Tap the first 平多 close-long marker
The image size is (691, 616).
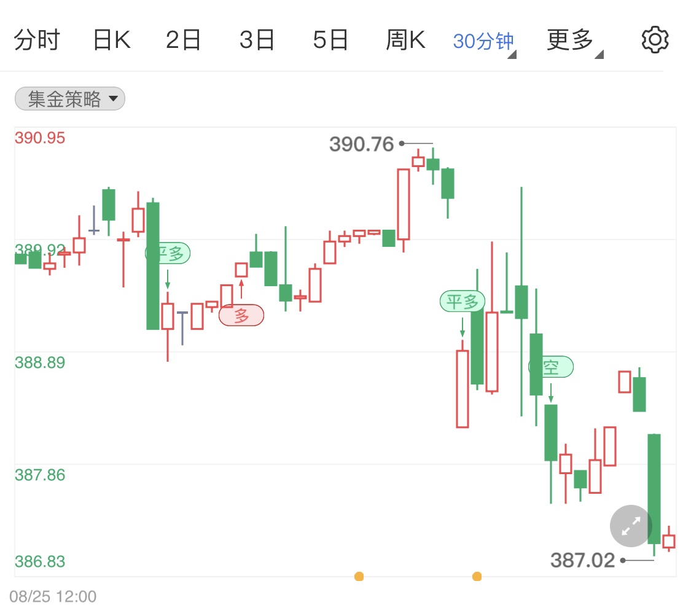point(168,254)
